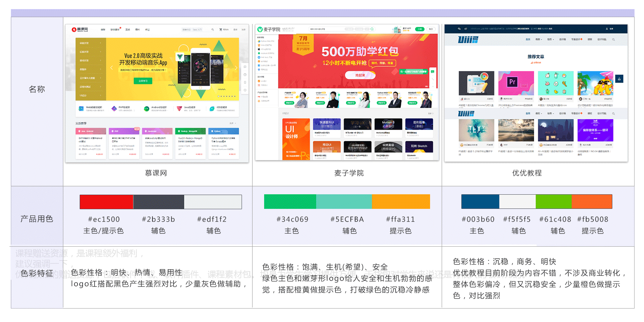Open the 慕课网 shopping cart icon
This screenshot has width=644, height=322.
(x=220, y=29)
